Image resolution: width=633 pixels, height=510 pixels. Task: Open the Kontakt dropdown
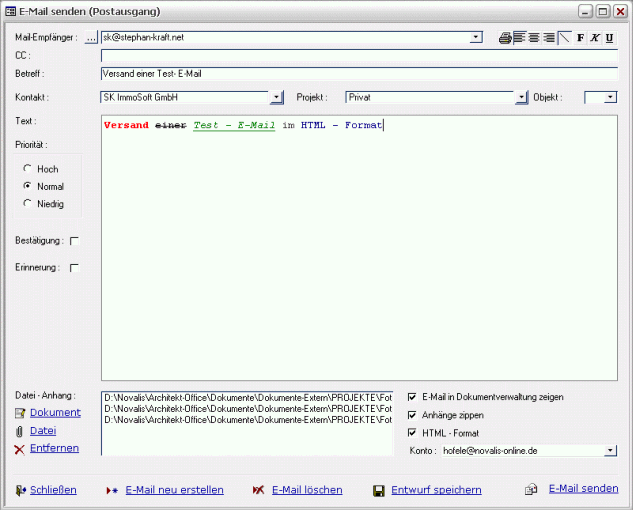click(276, 98)
